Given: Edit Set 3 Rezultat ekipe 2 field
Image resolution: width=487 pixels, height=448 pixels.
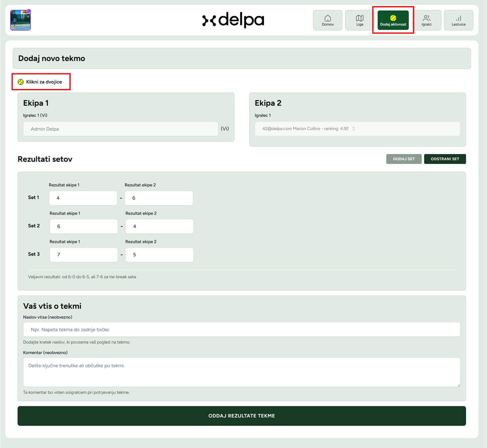Looking at the screenshot, I should (160, 255).
